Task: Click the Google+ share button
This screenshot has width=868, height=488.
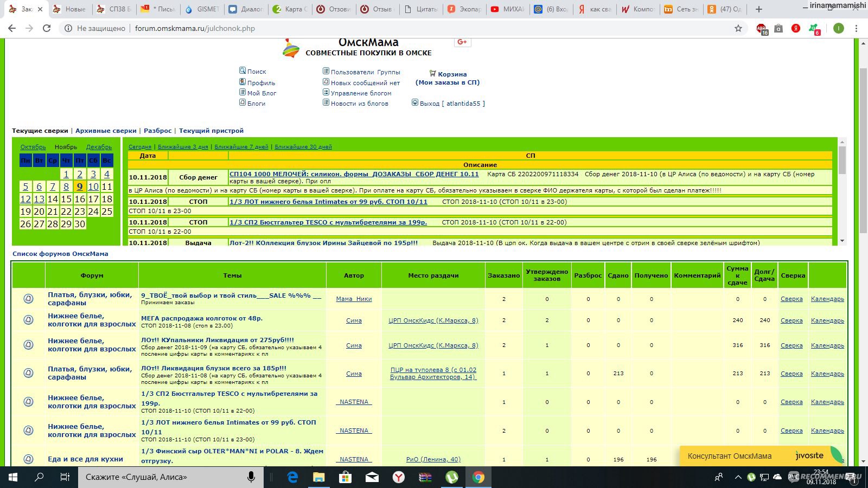Action: coord(462,42)
